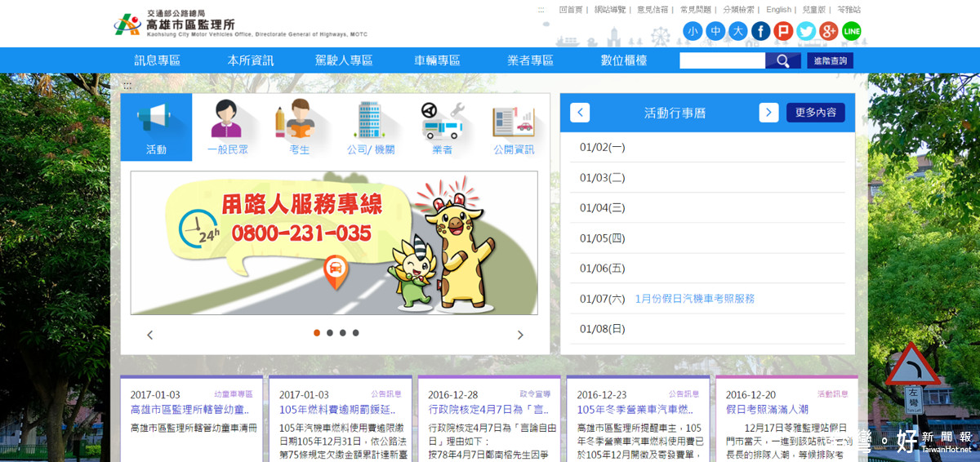The image size is (980, 462).
Task: Set font size to small (小)
Action: (x=693, y=31)
